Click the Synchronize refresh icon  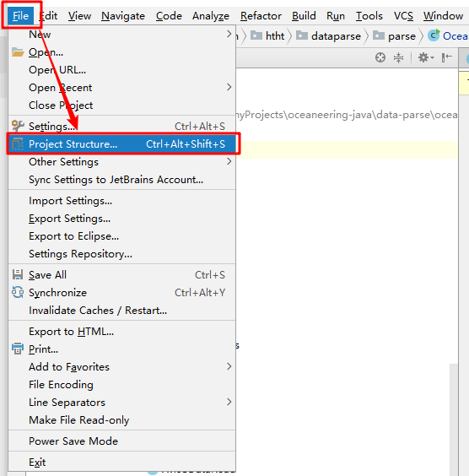(x=18, y=292)
